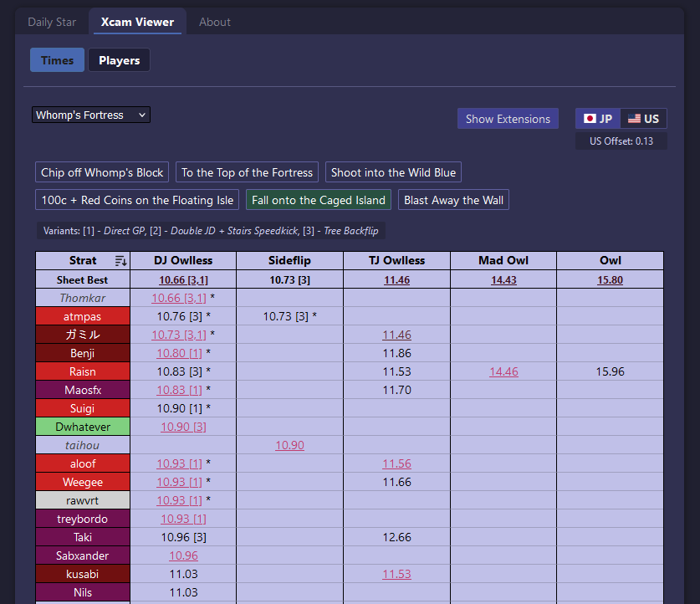This screenshot has height=604, width=700.
Task: Open Raisn's 14.46 Mad Owl link
Action: [x=503, y=371]
